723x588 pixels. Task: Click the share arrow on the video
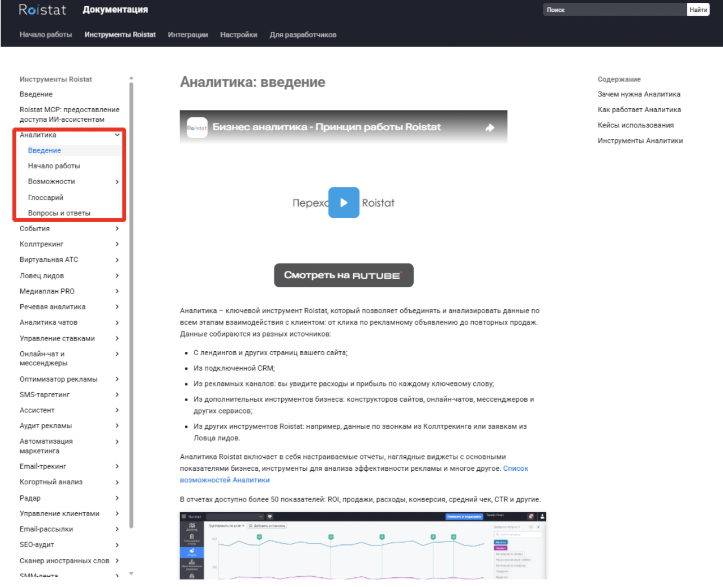tap(490, 127)
